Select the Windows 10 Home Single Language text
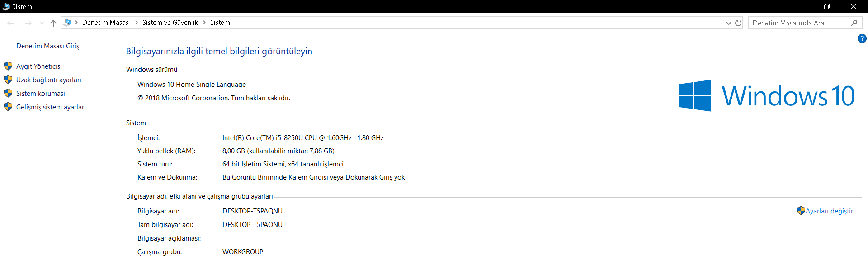Image resolution: width=868 pixels, height=265 pixels. [x=192, y=85]
